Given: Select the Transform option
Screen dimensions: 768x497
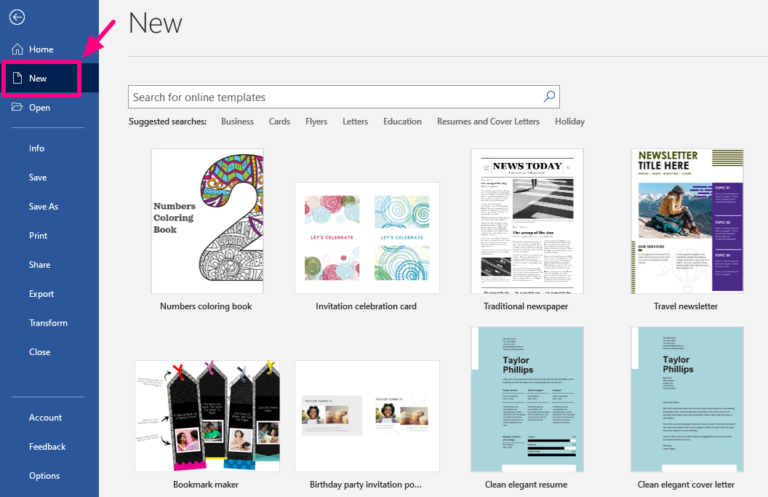Looking at the screenshot, I should click(48, 323).
